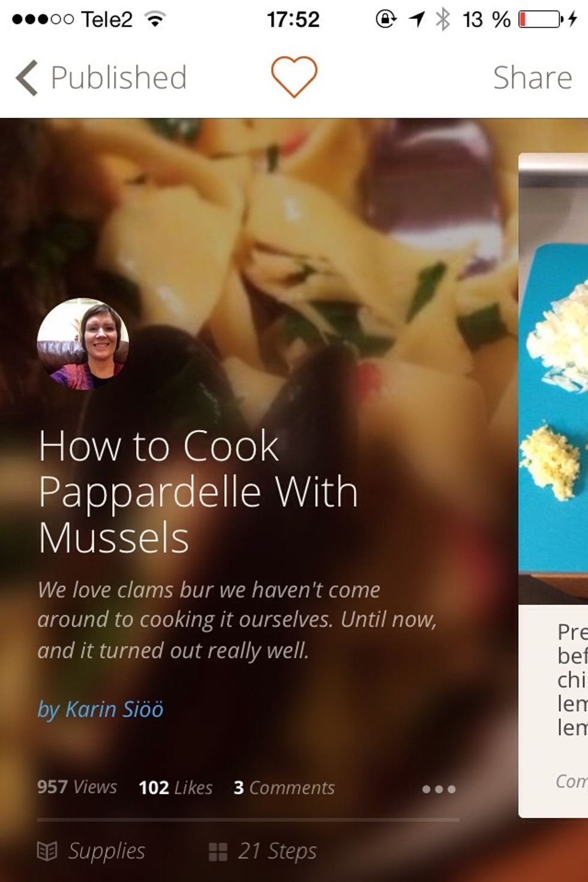
Task: Tap the battery icon in status bar
Action: 541,19
